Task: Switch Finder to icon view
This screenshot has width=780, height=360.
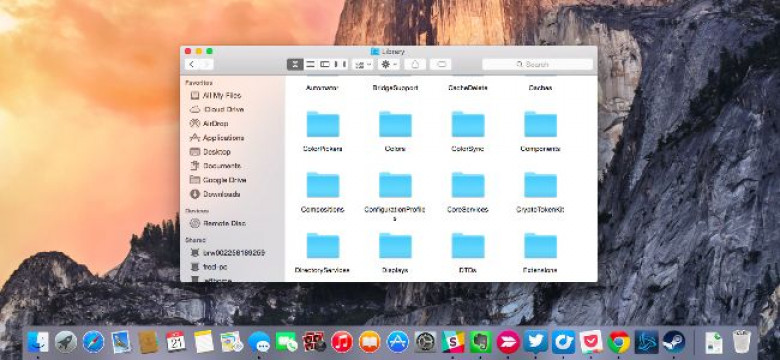Action: (x=295, y=64)
